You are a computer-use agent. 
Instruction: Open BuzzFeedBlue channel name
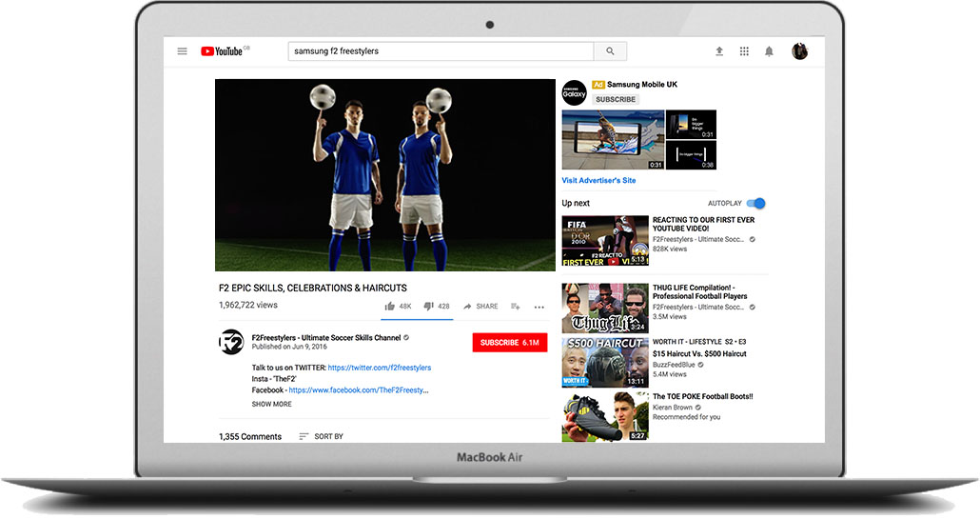(674, 365)
